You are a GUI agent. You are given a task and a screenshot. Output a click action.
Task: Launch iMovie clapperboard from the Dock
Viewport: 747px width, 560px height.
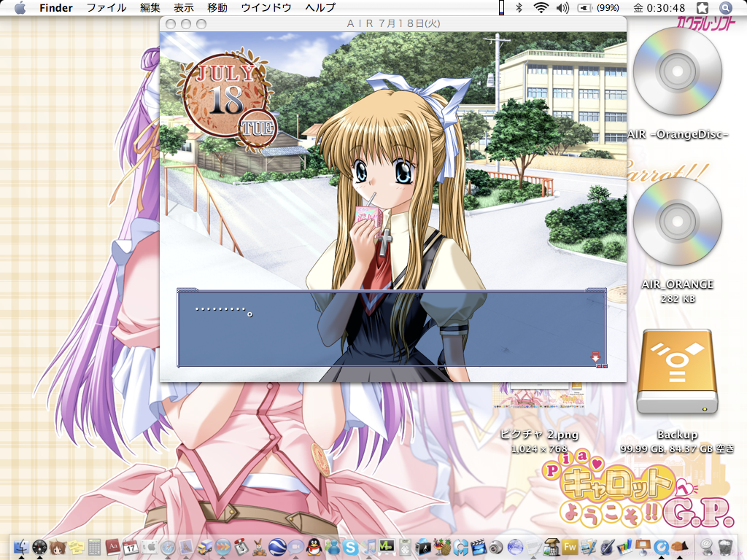point(479,547)
